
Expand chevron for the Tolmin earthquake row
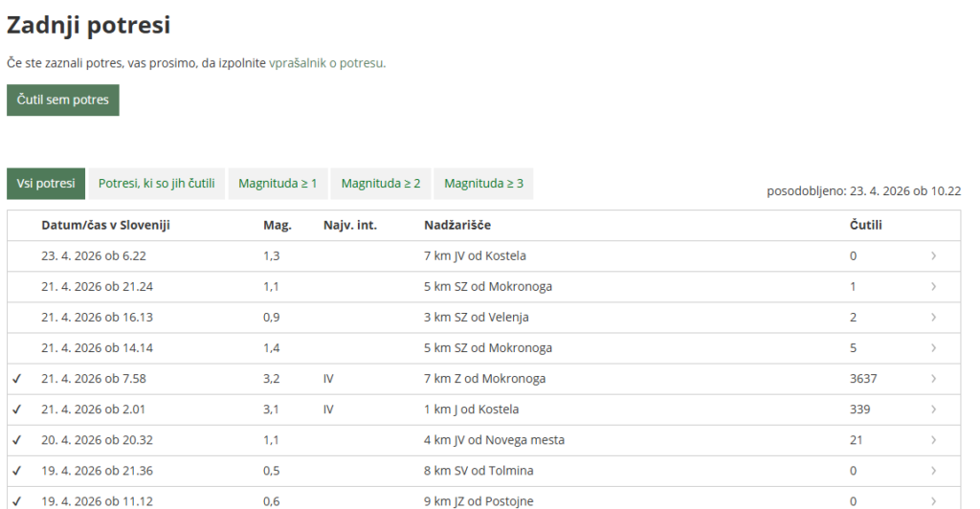coord(933,471)
